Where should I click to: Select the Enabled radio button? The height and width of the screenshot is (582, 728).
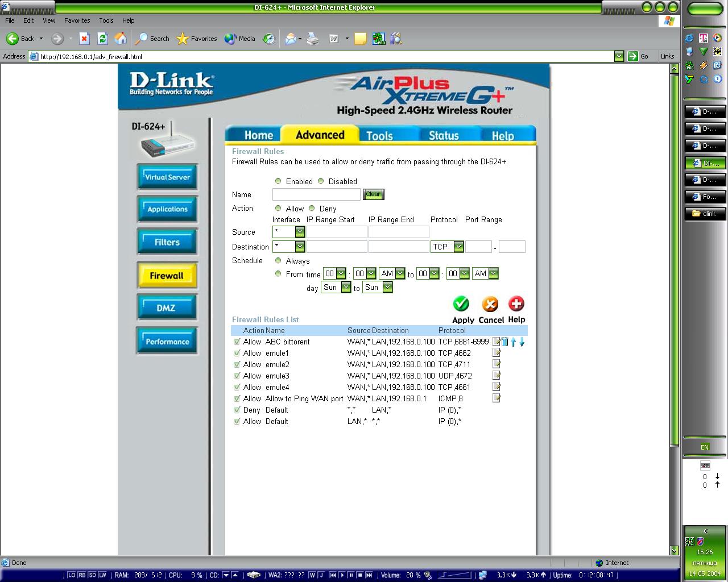278,181
